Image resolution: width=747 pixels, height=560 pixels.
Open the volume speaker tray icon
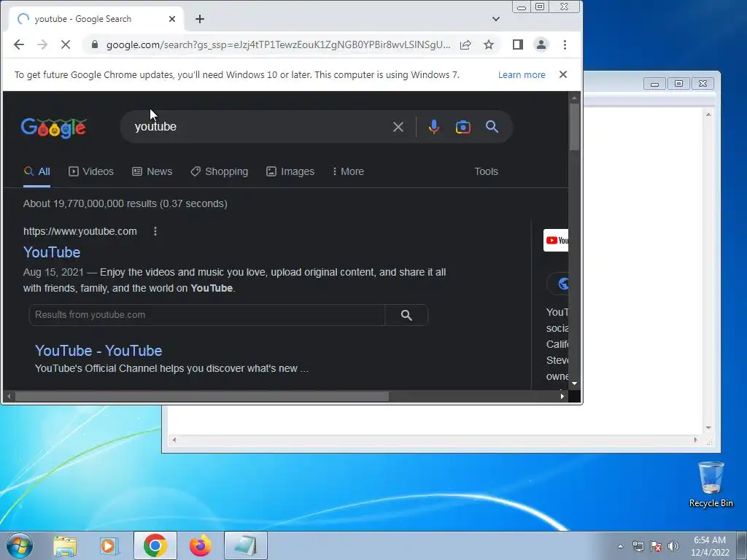pyautogui.click(x=673, y=546)
